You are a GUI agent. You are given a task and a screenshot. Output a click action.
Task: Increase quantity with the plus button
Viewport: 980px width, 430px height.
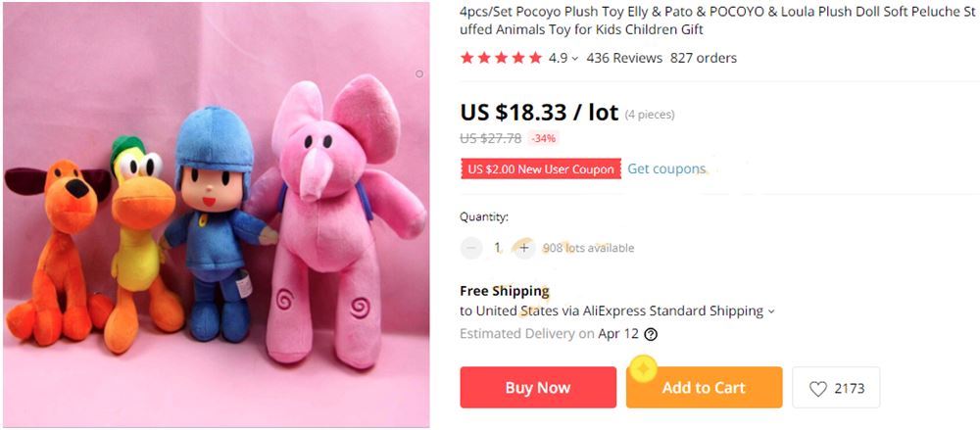point(523,248)
